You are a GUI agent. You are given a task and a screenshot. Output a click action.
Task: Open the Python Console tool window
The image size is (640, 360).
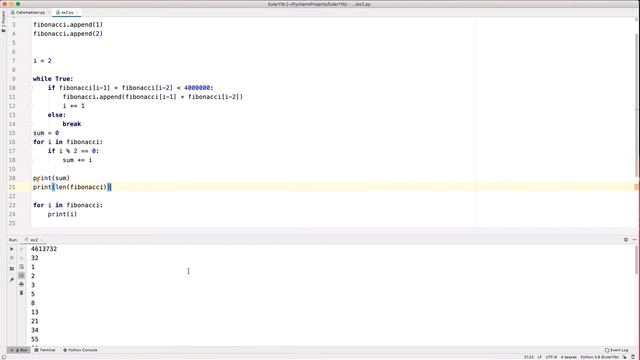click(80, 350)
